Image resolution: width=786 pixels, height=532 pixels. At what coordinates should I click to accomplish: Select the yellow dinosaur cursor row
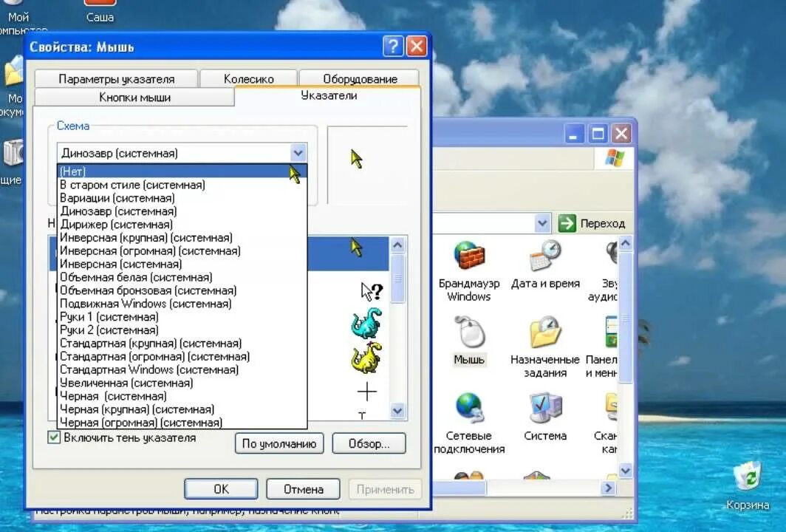click(366, 357)
